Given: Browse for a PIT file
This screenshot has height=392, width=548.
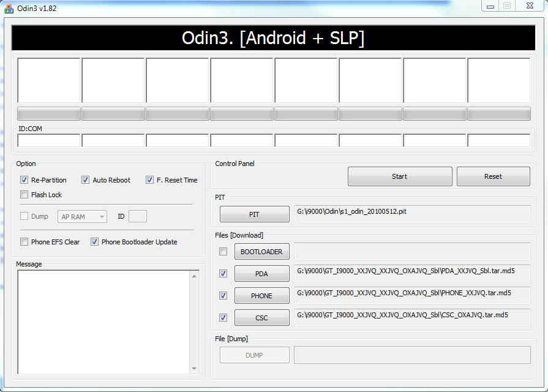Looking at the screenshot, I should [255, 214].
